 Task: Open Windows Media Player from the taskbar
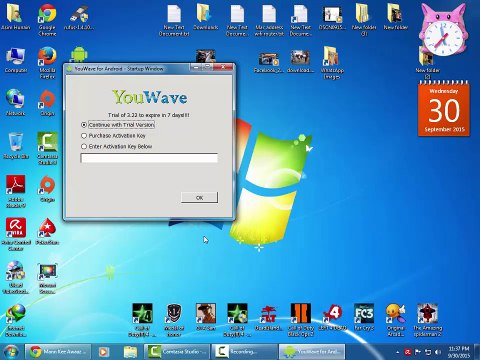[103, 352]
